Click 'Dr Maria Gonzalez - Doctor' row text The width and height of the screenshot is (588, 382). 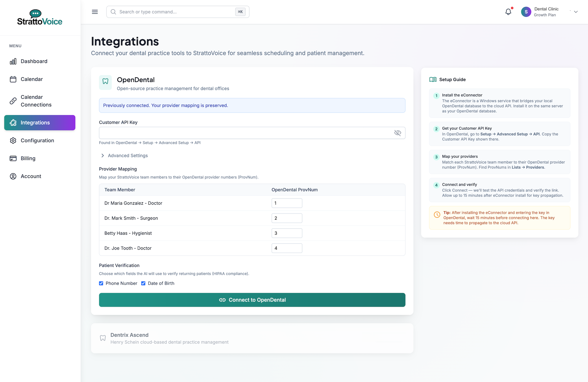click(133, 203)
